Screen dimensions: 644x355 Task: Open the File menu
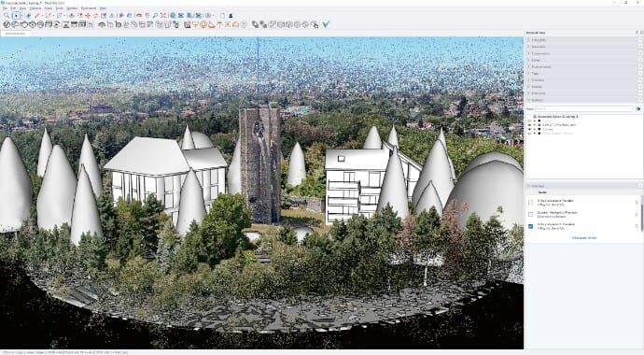tap(5, 8)
